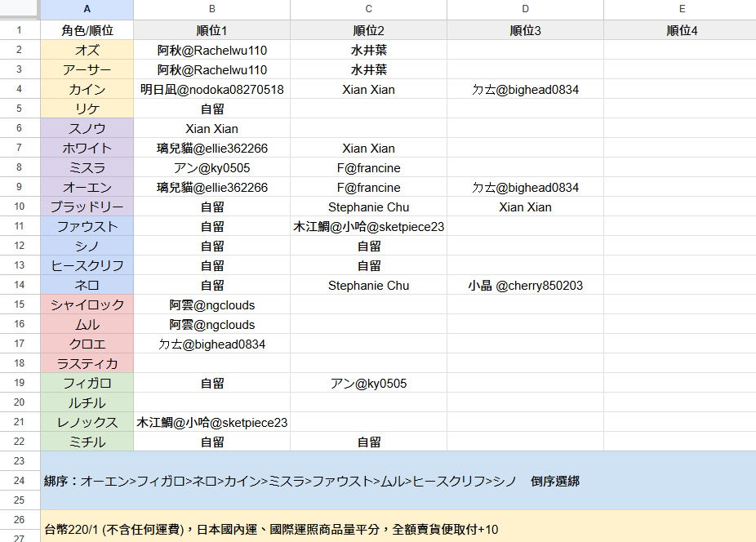
Task: Select the 'ミスラ' character cell
Action: [x=87, y=168]
